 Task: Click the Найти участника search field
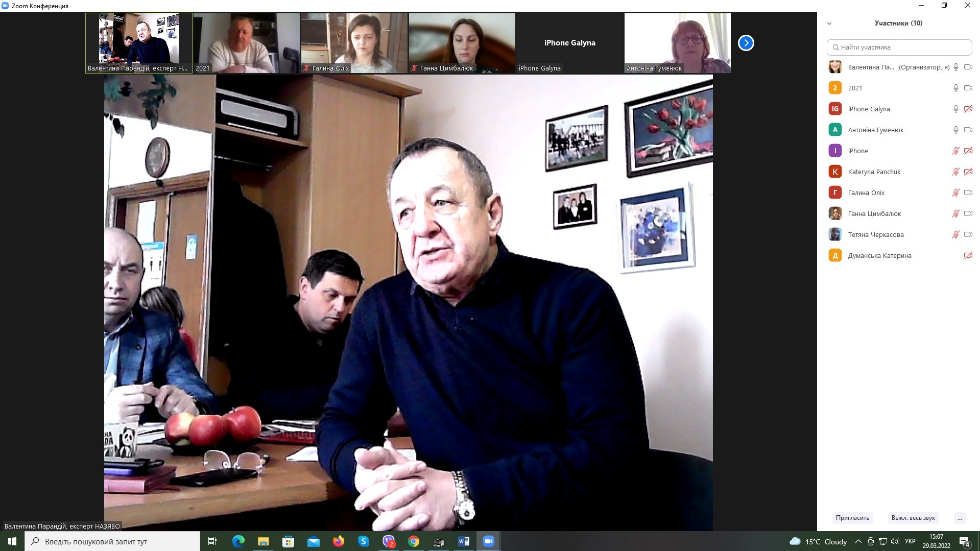tap(899, 47)
